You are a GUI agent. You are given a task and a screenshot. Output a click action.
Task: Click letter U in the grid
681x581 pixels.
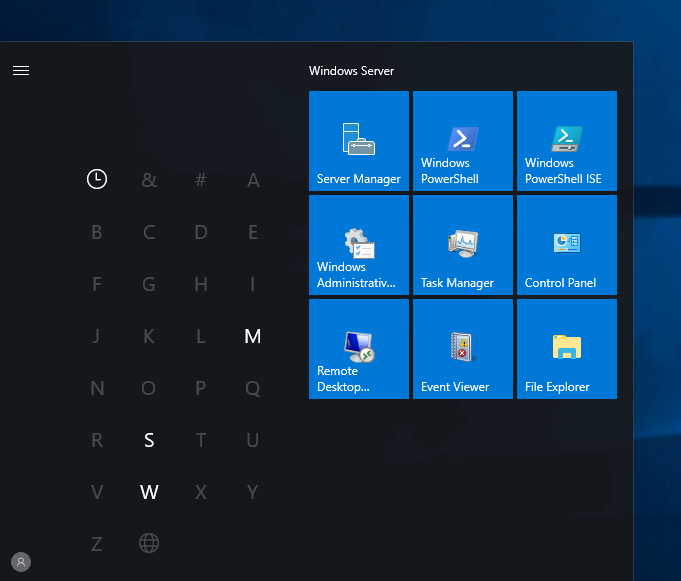[x=253, y=440]
